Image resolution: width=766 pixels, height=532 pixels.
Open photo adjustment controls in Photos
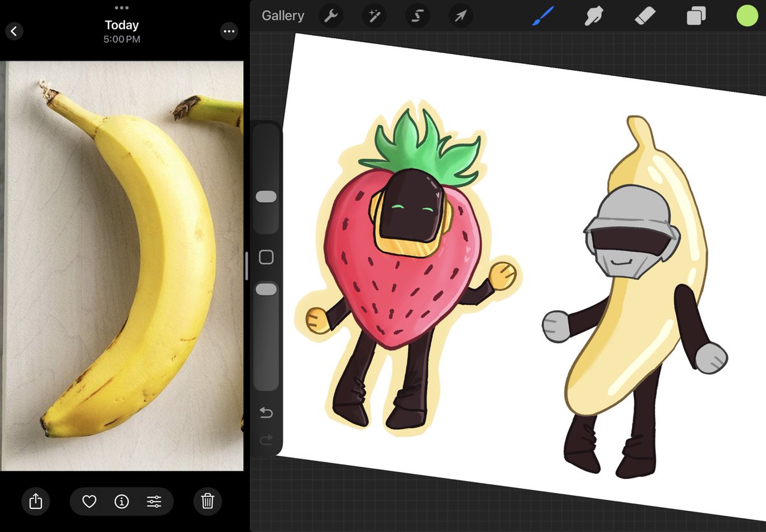pos(155,501)
